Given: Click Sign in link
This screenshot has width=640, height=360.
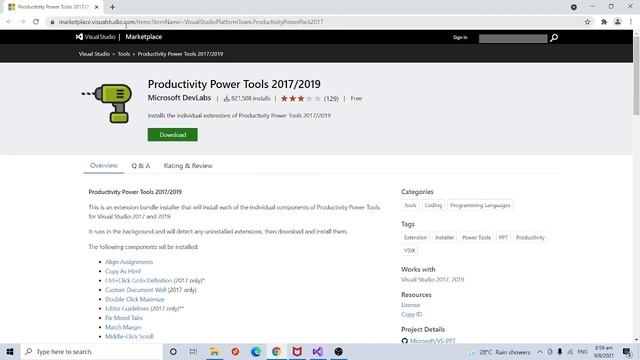Looking at the screenshot, I should click(460, 37).
